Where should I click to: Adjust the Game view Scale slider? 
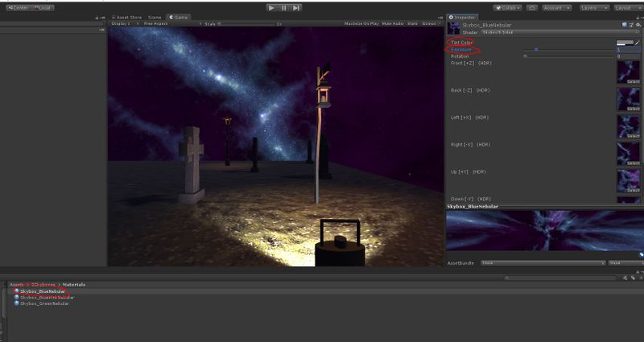point(248,24)
